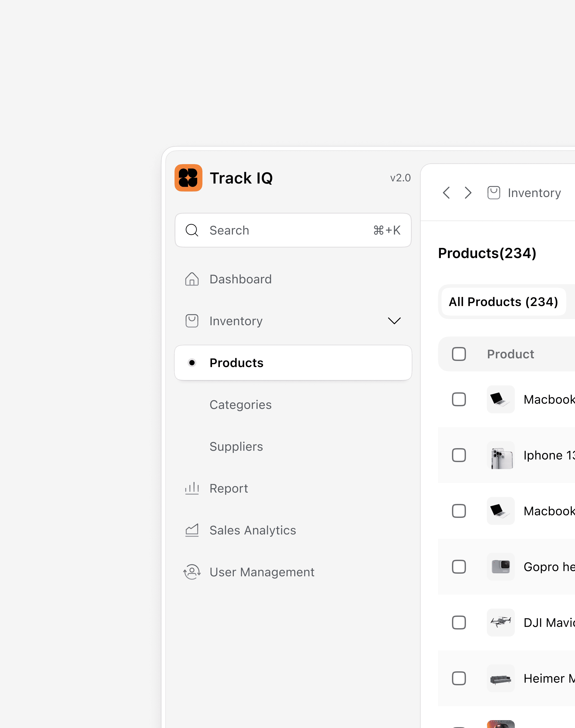Check the Gopro row checkbox
575x728 pixels.
click(x=459, y=567)
